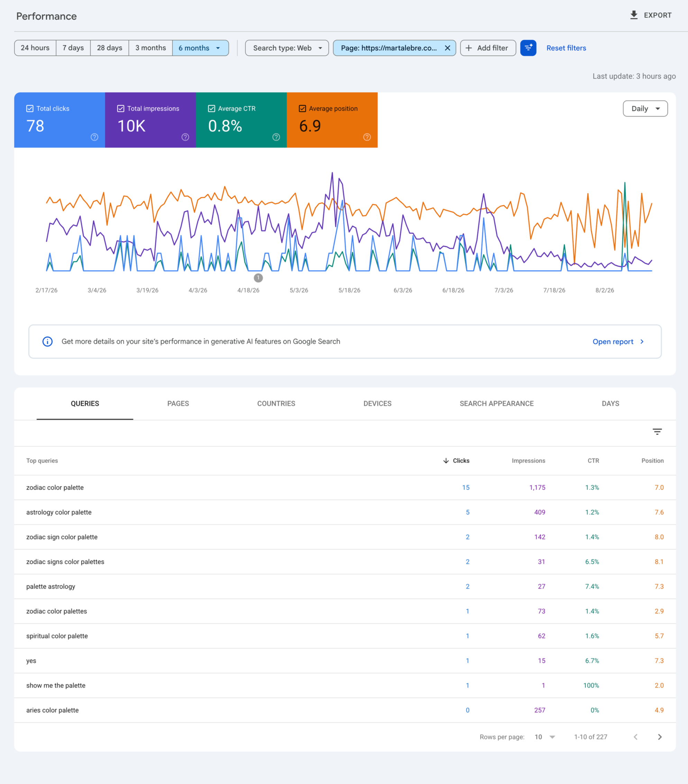688x784 pixels.
Task: Go to next page of query results
Action: point(660,737)
